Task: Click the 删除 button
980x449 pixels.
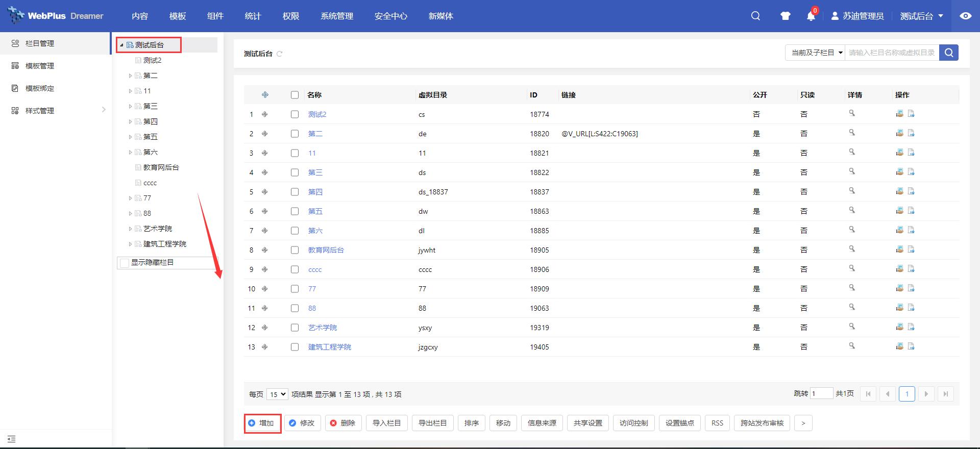Action: point(344,423)
